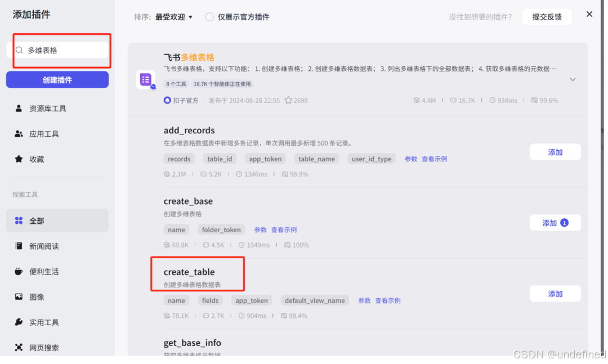The image size is (608, 364).
Task: Open 参数 link for create_table
Action: [364, 300]
